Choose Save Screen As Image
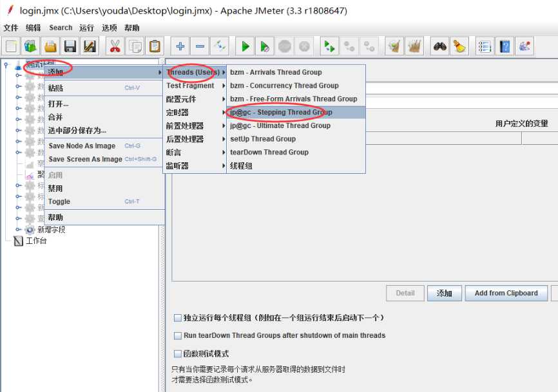This screenshot has width=558, height=392. tap(104, 159)
